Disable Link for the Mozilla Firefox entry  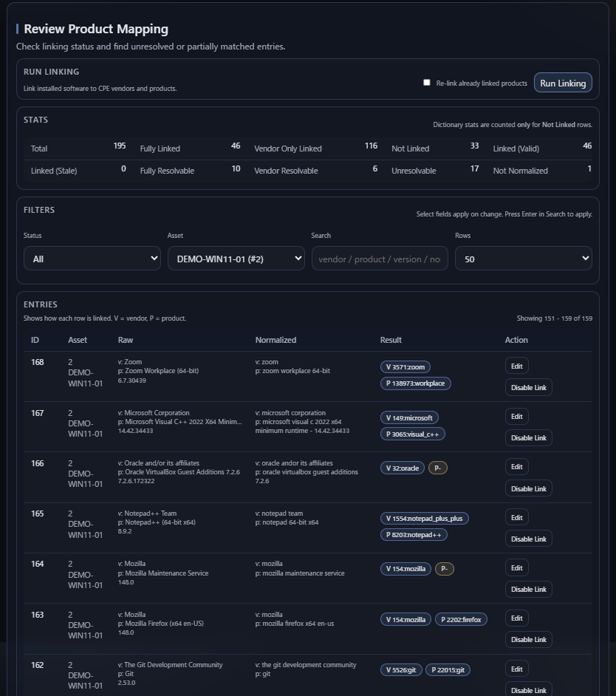(x=528, y=639)
